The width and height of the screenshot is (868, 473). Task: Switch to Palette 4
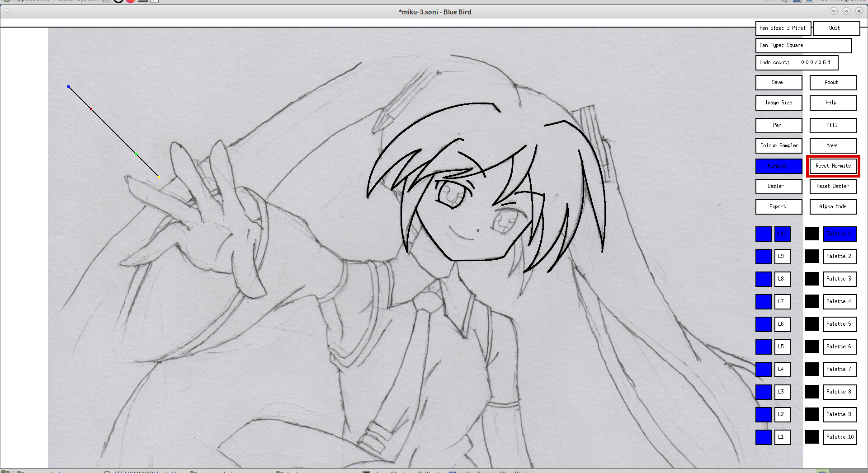click(840, 301)
